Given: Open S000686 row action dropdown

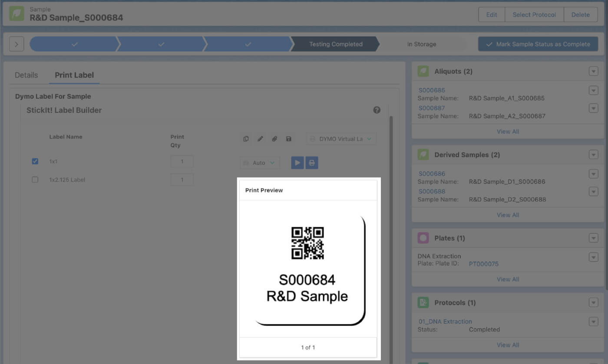Looking at the screenshot, I should (594, 174).
